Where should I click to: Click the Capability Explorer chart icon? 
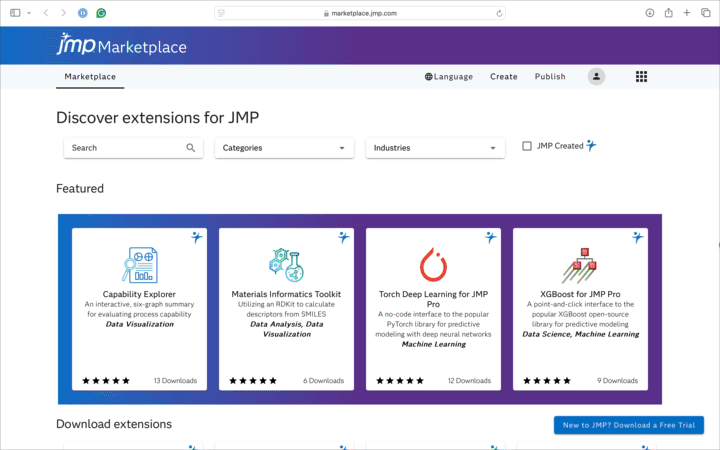pyautogui.click(x=139, y=264)
